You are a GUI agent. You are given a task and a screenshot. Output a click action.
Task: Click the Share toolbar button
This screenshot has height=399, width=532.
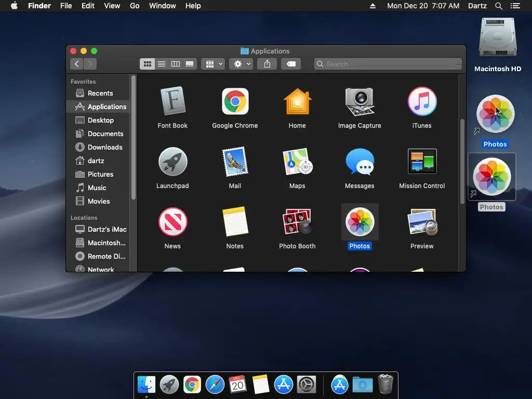coord(267,64)
